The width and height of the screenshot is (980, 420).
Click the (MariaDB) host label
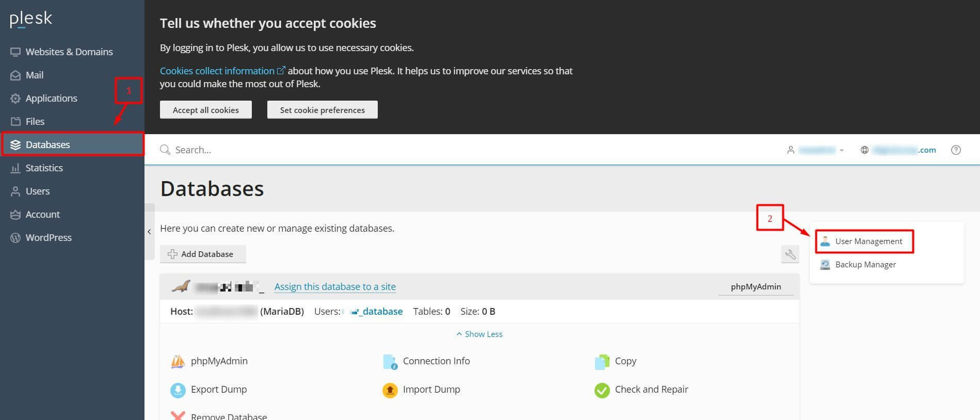pos(282,311)
